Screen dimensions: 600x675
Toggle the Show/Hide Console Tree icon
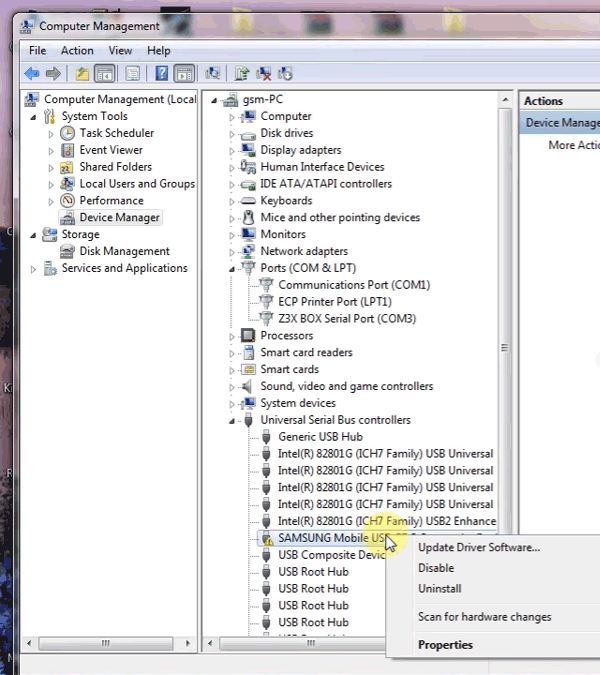coord(105,74)
